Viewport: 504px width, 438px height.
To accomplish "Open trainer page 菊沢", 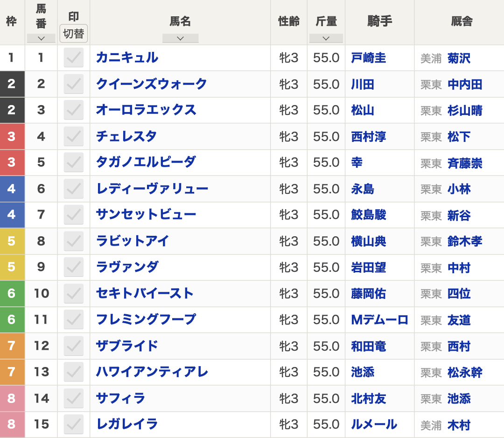I will click(459, 58).
